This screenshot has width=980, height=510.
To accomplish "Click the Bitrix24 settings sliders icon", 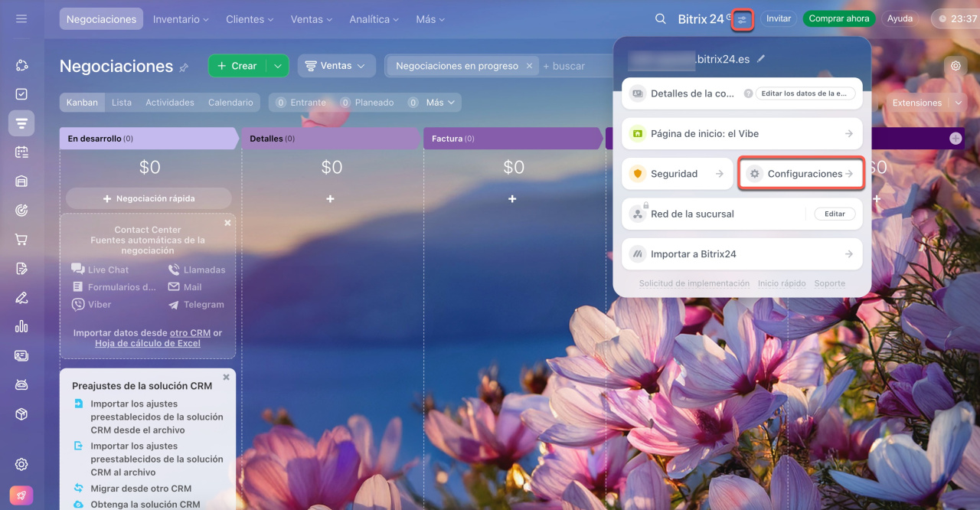I will pyautogui.click(x=743, y=19).
